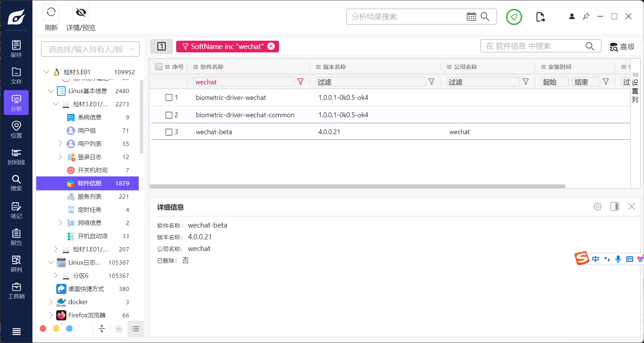Click the red filter icon for 软件名称

coord(301,82)
